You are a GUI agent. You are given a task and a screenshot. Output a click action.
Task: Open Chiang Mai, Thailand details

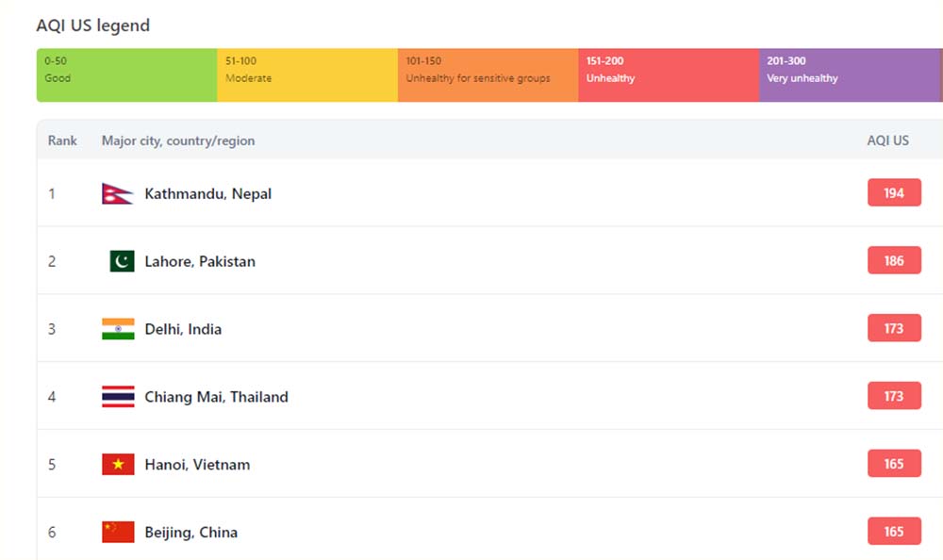[216, 398]
